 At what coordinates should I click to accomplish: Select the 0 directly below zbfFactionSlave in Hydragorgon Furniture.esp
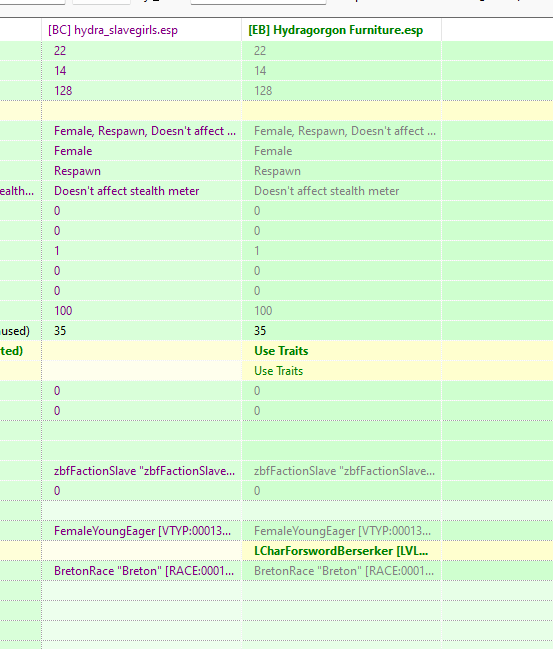257,491
